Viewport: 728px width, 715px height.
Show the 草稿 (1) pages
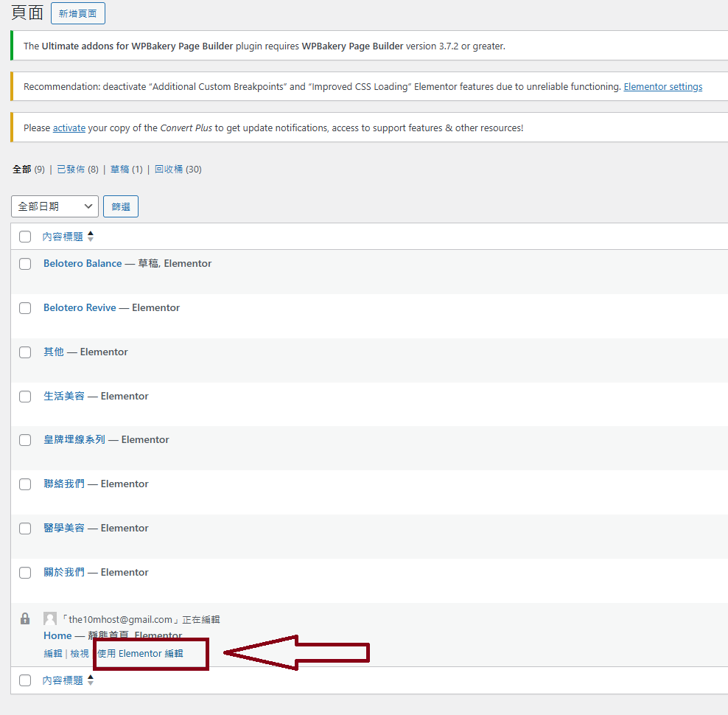(120, 170)
